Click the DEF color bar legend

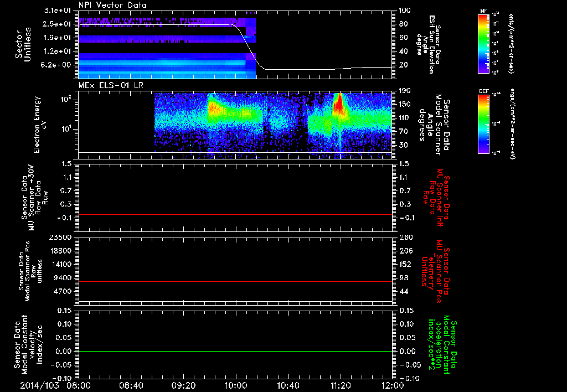click(484, 124)
